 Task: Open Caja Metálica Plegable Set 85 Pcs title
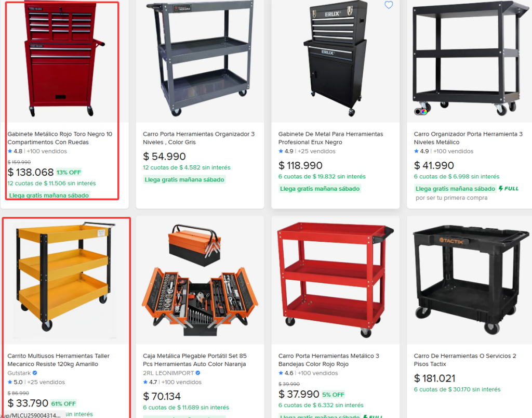[x=195, y=360]
